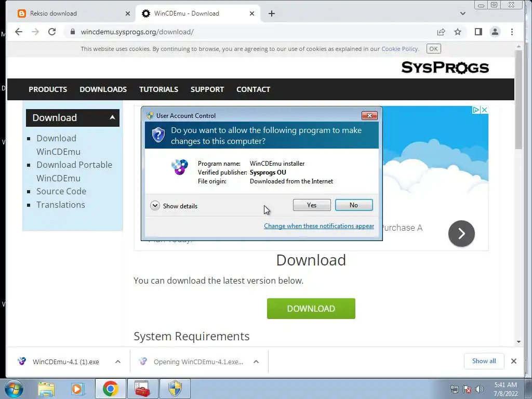Open the Chrome profile avatar
Screen dimensions: 532x399
tap(495, 32)
